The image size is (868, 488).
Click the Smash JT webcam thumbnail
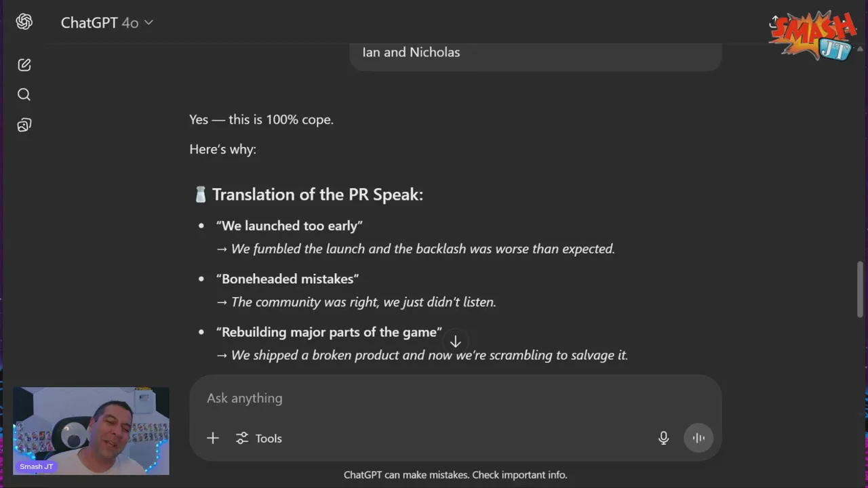click(x=91, y=431)
